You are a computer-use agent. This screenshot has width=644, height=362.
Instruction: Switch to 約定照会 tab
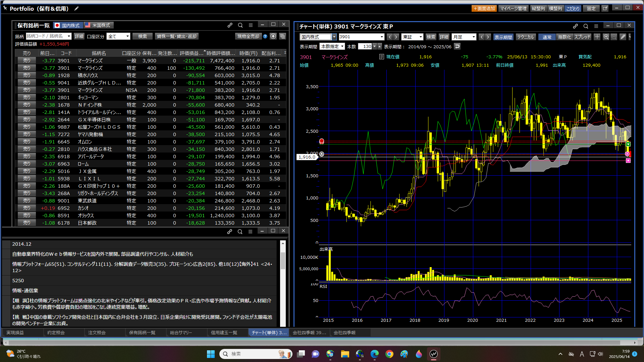pos(64,333)
